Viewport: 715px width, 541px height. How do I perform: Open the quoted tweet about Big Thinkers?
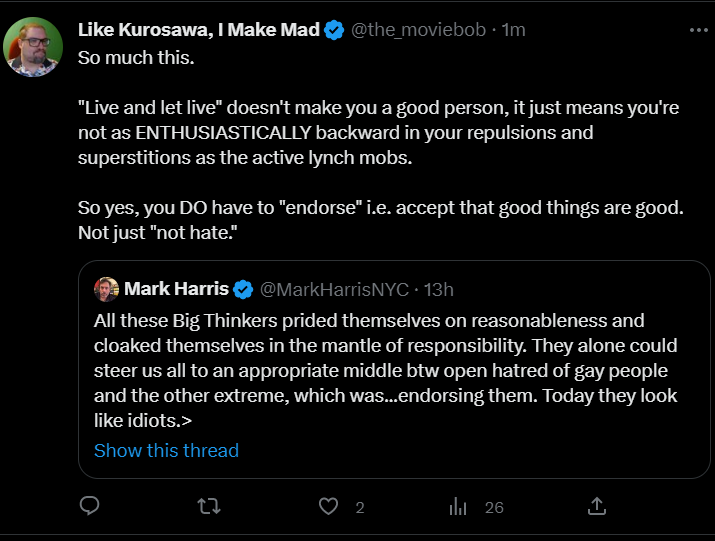click(394, 369)
